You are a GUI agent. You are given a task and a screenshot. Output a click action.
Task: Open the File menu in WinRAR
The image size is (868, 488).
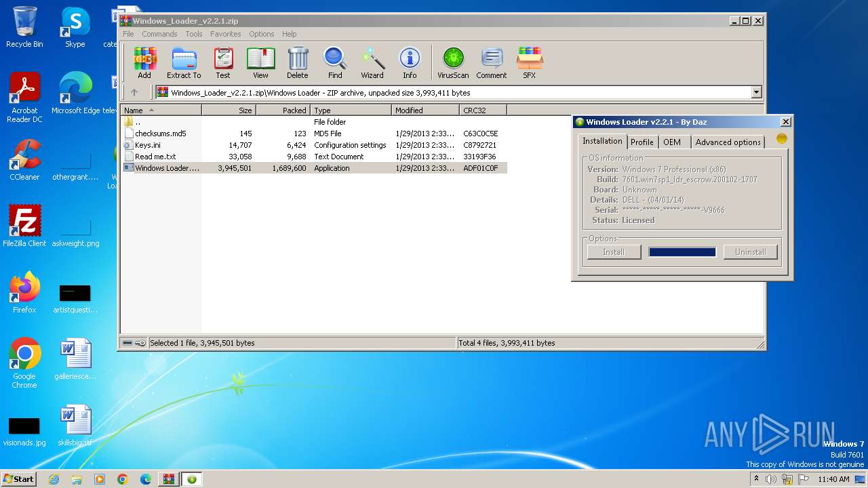click(128, 34)
